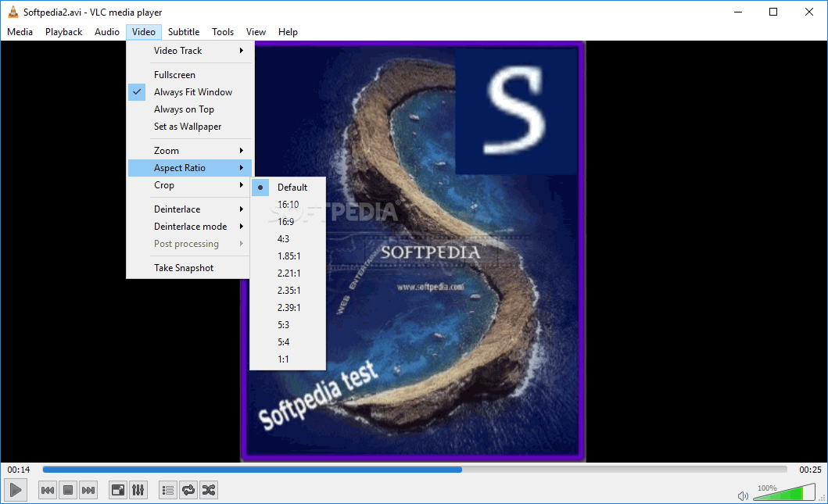828x504 pixels.
Task: Skip to next media track
Action: pos(88,490)
